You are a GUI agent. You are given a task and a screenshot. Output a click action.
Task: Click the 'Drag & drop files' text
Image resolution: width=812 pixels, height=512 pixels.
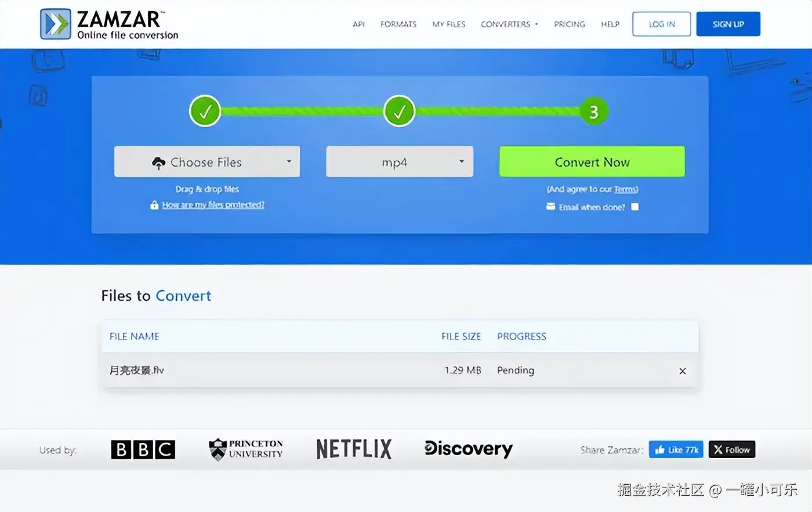coord(207,189)
